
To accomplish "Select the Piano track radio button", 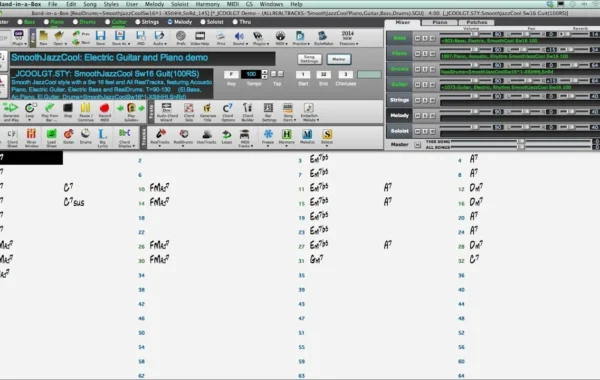I will pyautogui.click(x=46, y=22).
